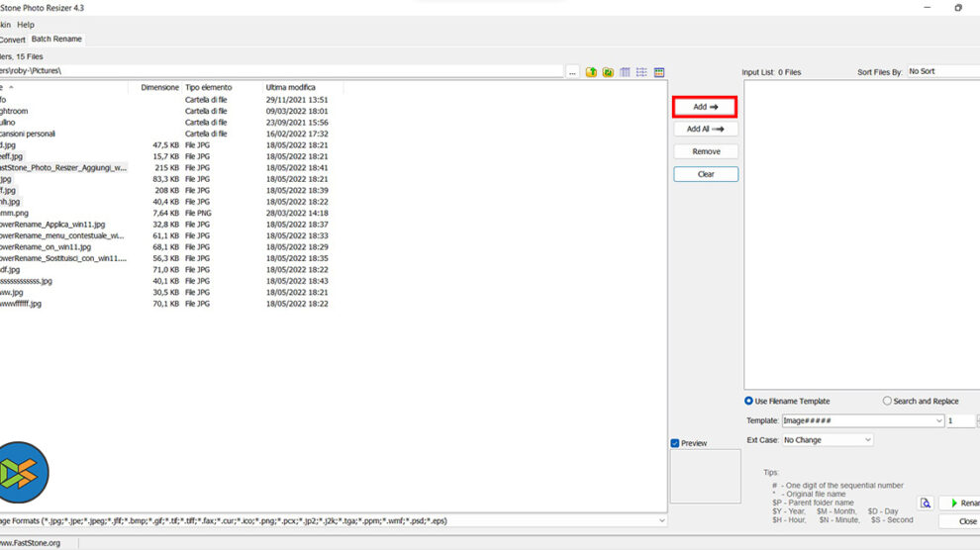
Task: Sort by Tipo elemento column header
Action: pos(208,87)
